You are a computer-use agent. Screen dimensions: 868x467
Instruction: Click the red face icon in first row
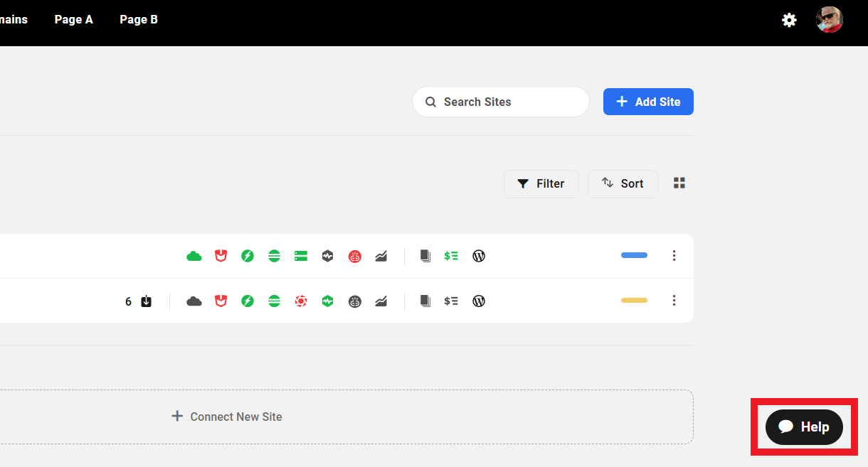354,257
